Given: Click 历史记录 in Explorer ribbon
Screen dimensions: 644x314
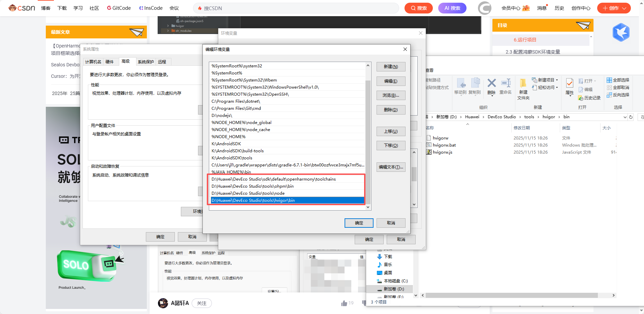Looking at the screenshot, I should coord(589,98).
